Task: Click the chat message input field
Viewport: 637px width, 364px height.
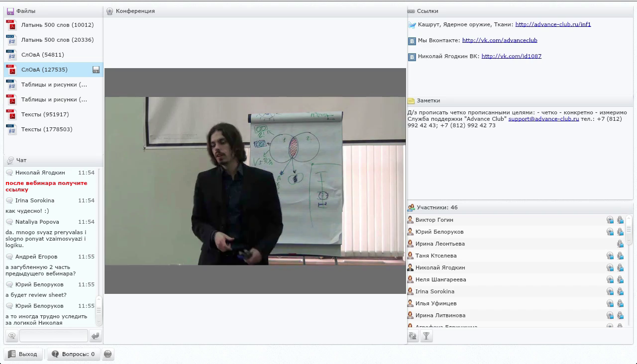Action: (x=54, y=336)
